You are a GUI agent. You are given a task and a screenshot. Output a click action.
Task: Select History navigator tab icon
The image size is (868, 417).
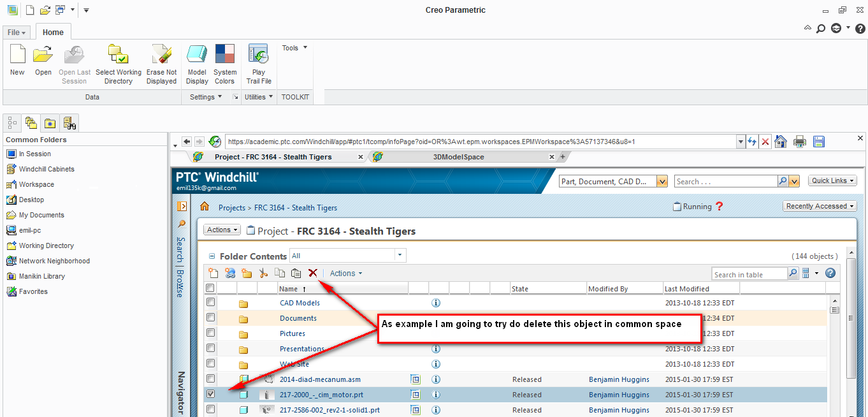click(69, 122)
